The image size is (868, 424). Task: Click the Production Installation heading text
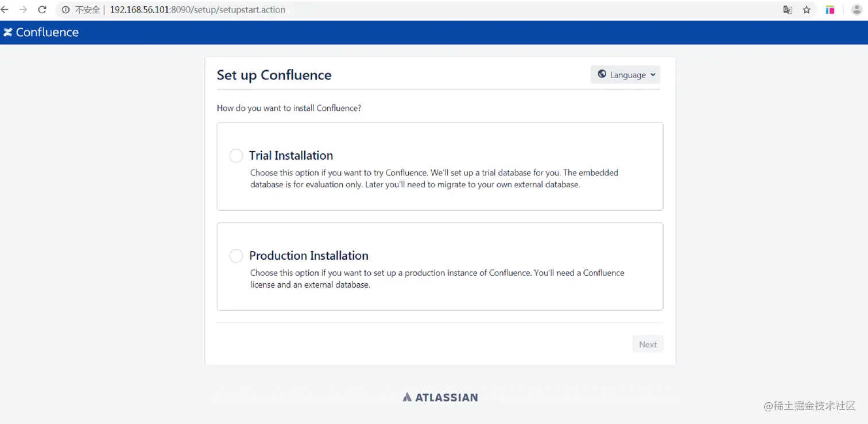pyautogui.click(x=309, y=256)
